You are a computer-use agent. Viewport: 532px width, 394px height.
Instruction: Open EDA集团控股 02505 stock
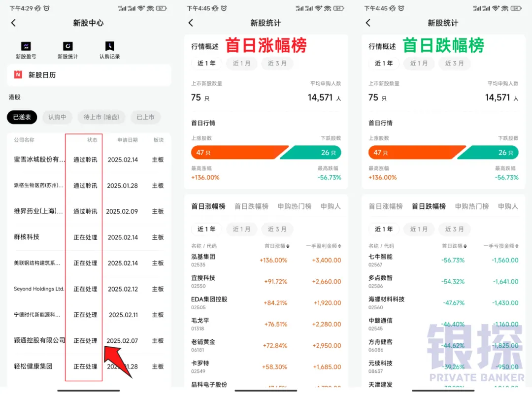point(266,303)
